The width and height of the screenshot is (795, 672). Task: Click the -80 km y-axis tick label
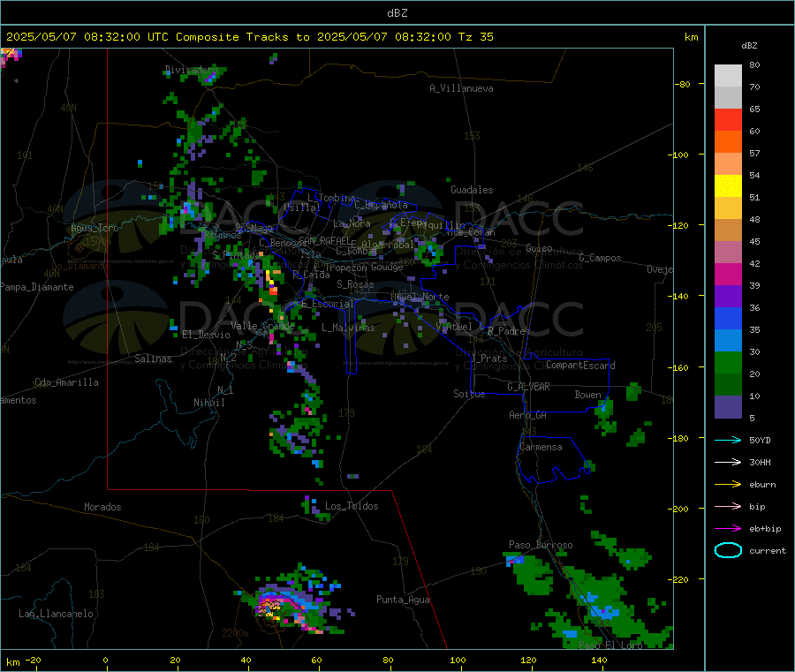[682, 84]
